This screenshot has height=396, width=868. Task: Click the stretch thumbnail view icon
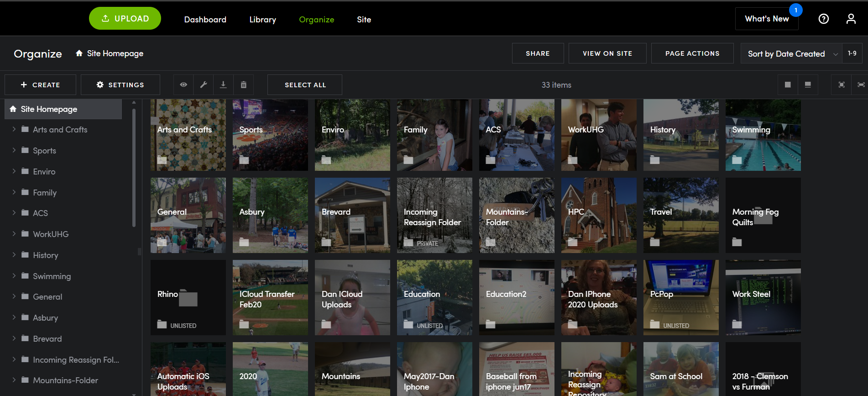(861, 84)
